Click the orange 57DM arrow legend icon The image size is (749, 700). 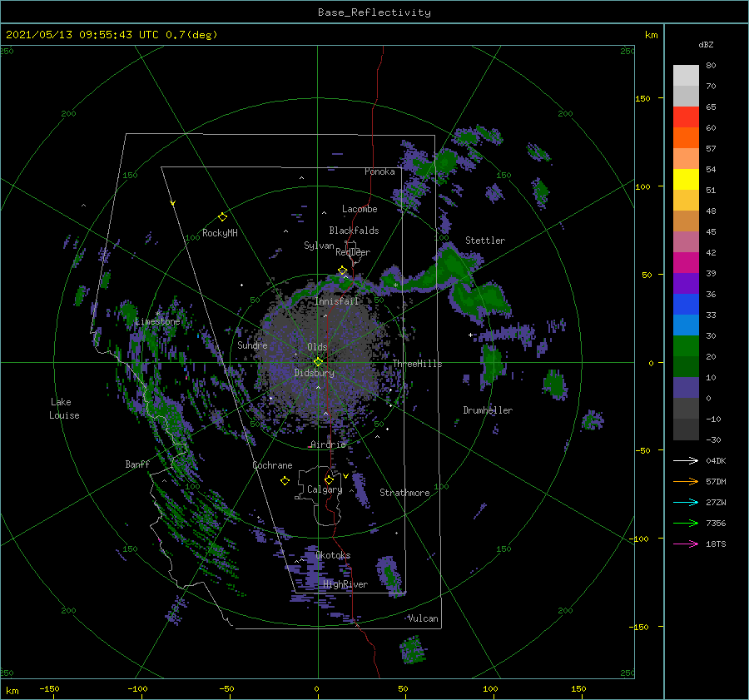(686, 482)
